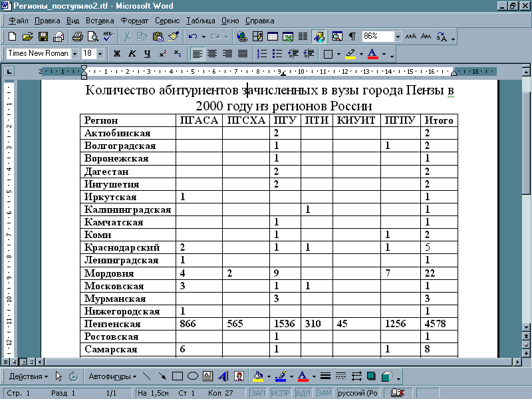Apply yellow highlight to text
The width and height of the screenshot is (532, 399).
[x=350, y=54]
